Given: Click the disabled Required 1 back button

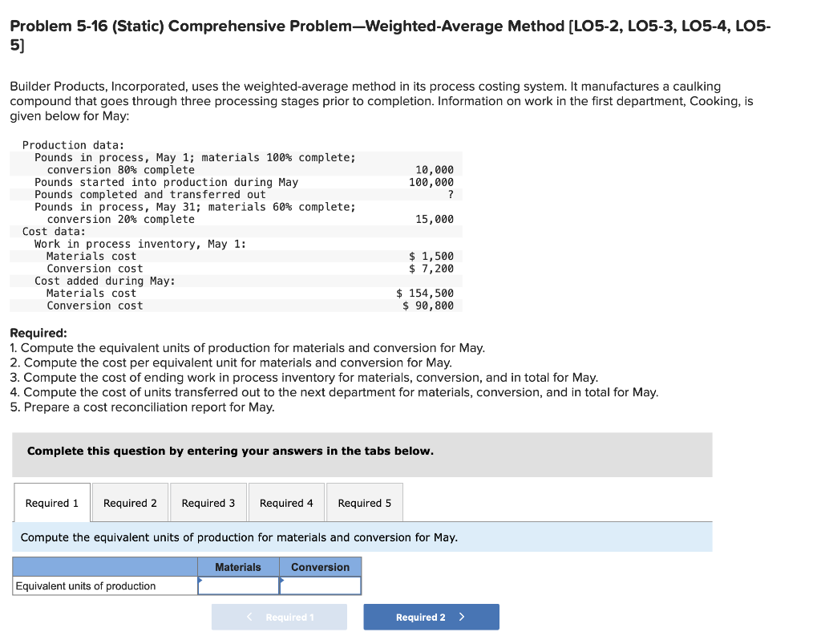Looking at the screenshot, I should [279, 617].
